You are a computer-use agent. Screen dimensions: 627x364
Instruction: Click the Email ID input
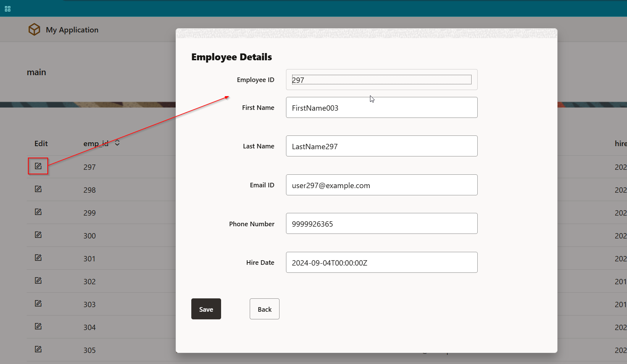(381, 185)
